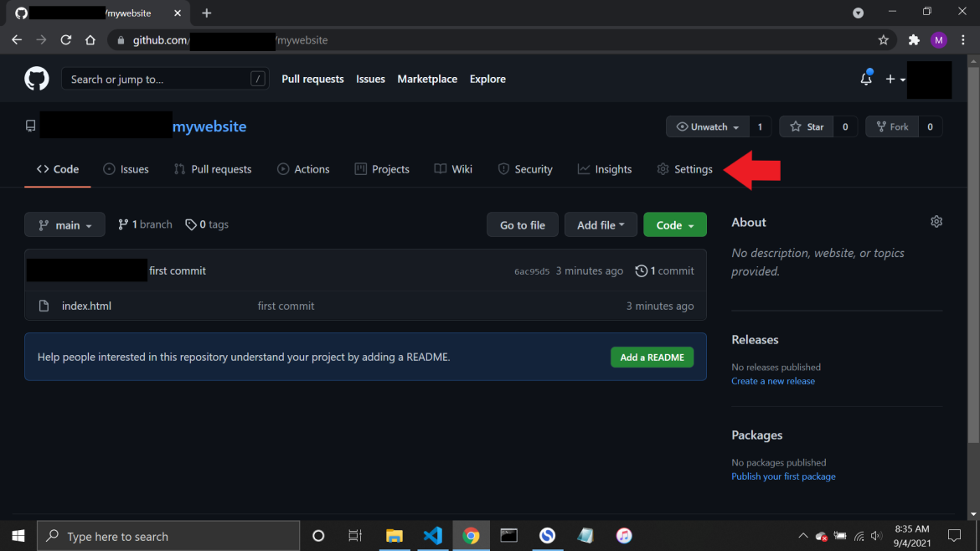This screenshot has height=551, width=980.
Task: Switch to the Actions tab
Action: click(303, 168)
